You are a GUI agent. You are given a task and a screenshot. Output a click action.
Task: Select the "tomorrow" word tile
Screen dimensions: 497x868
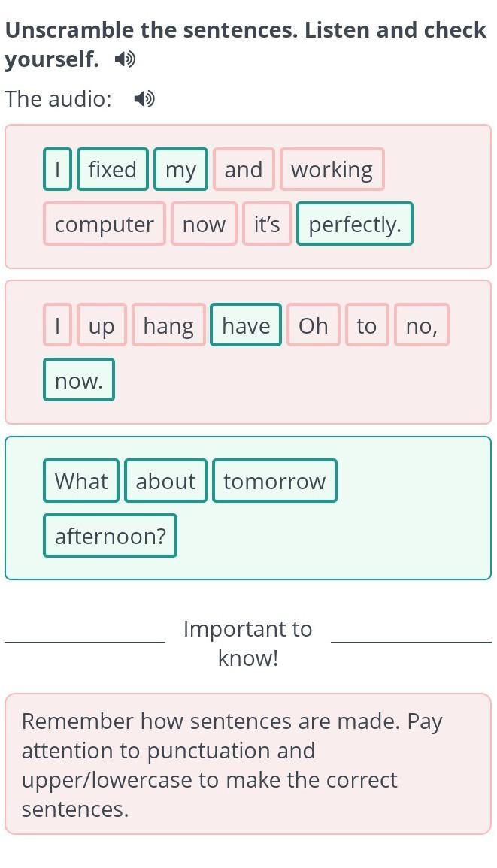274,481
